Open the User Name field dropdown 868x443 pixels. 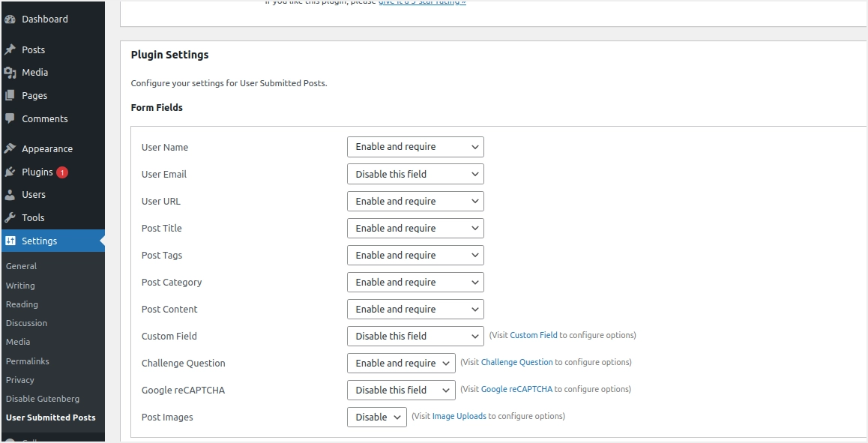[415, 147]
